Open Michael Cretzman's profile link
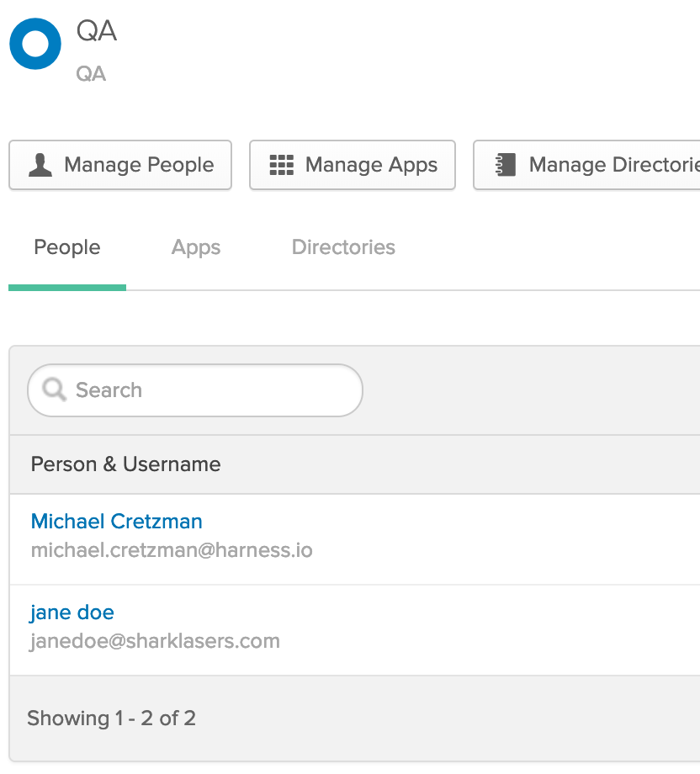The width and height of the screenshot is (700, 774). (116, 522)
